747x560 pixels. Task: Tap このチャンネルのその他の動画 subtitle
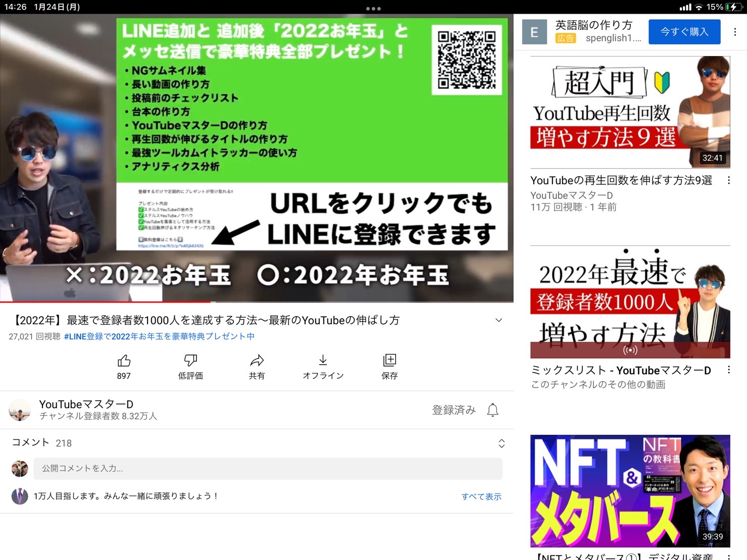click(598, 385)
